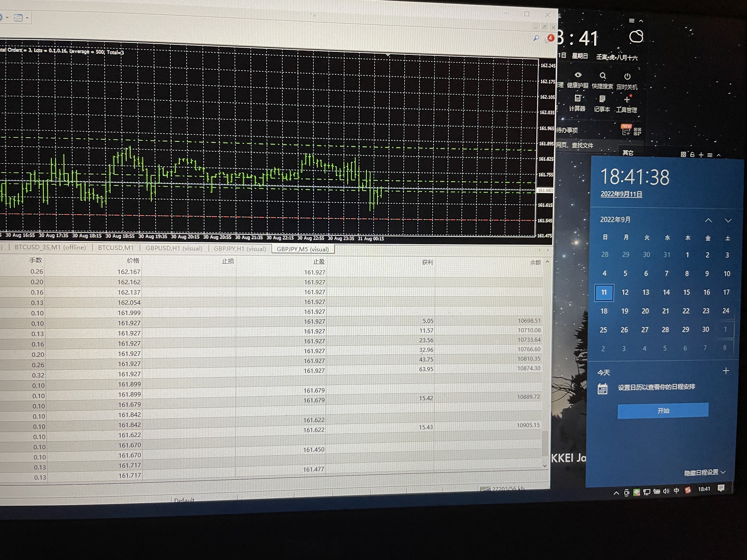
Task: Open the QR code icon beside 待办事项
Action: pyautogui.click(x=637, y=131)
